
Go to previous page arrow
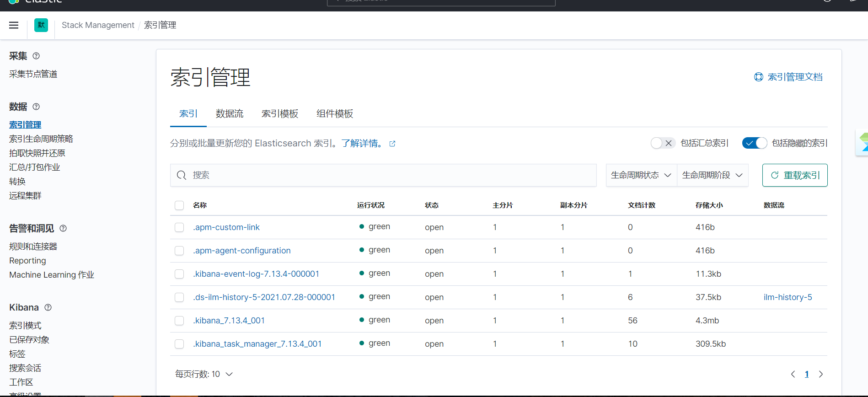tap(793, 374)
